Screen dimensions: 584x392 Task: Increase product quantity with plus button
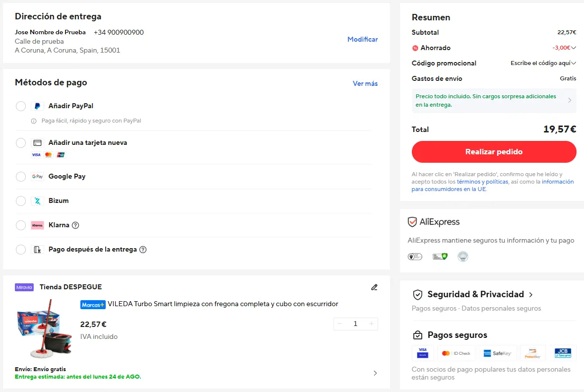click(x=371, y=324)
